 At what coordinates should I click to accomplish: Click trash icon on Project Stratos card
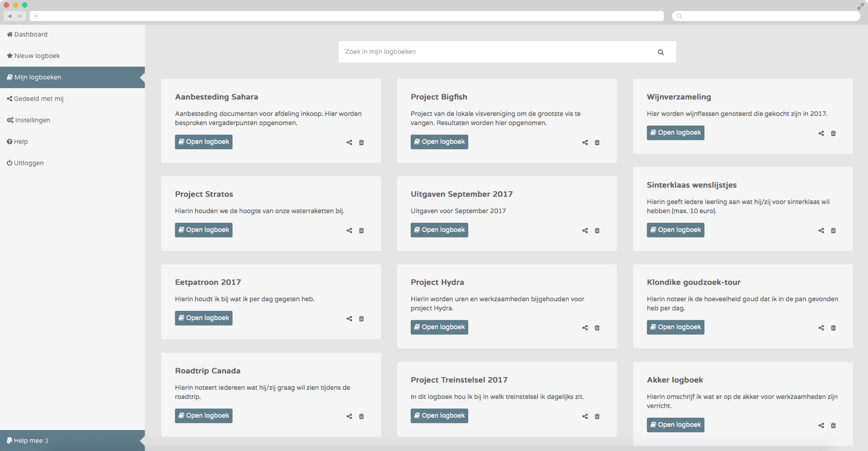(361, 231)
